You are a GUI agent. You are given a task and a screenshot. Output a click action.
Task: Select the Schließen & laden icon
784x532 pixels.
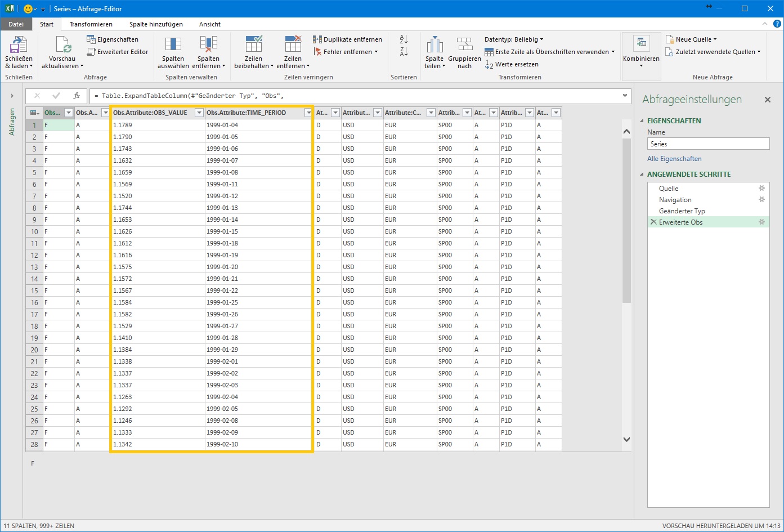[19, 53]
